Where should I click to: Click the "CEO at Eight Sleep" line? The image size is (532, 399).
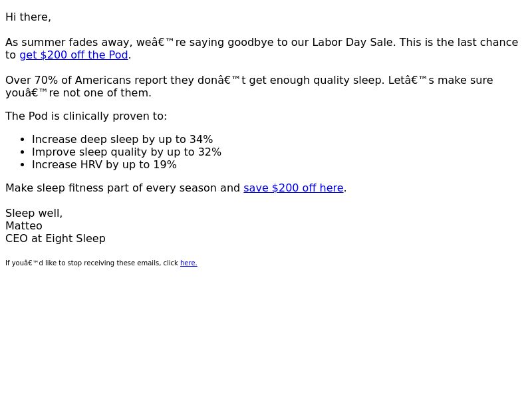coord(55,239)
